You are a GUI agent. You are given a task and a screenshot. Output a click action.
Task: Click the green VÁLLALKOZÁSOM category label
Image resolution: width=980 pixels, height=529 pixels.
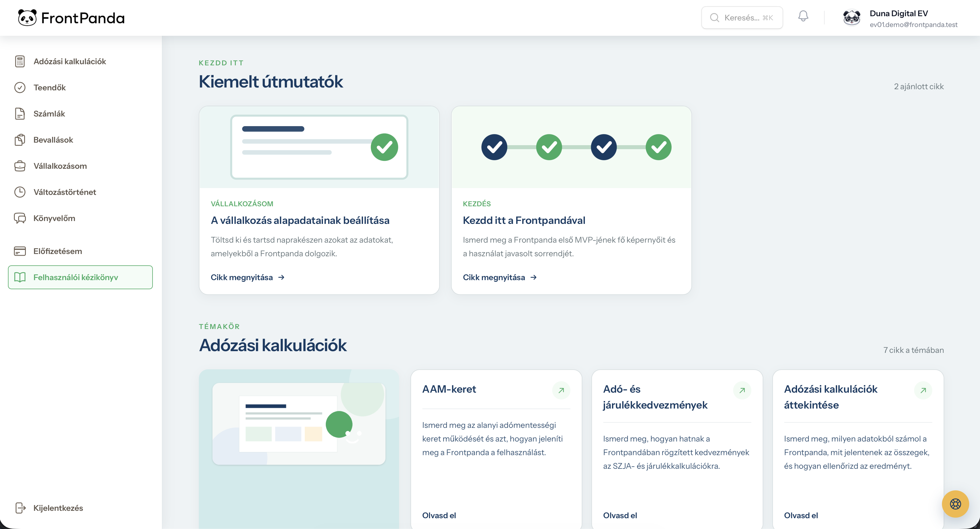tap(242, 204)
